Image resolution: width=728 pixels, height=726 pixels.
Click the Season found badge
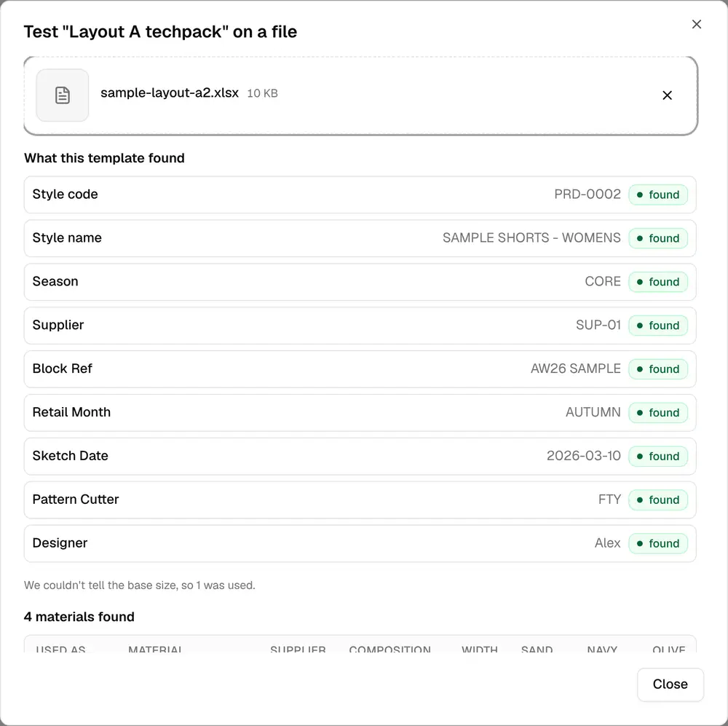coord(658,282)
